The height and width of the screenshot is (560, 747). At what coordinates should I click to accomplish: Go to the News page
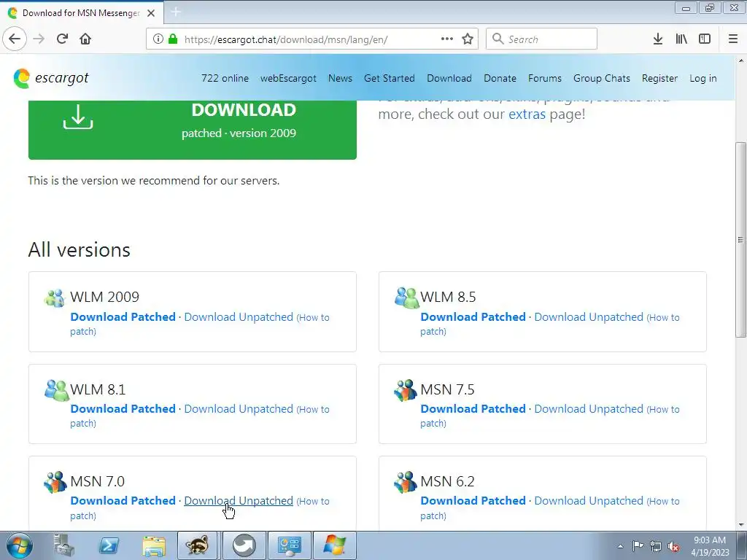[x=340, y=78]
